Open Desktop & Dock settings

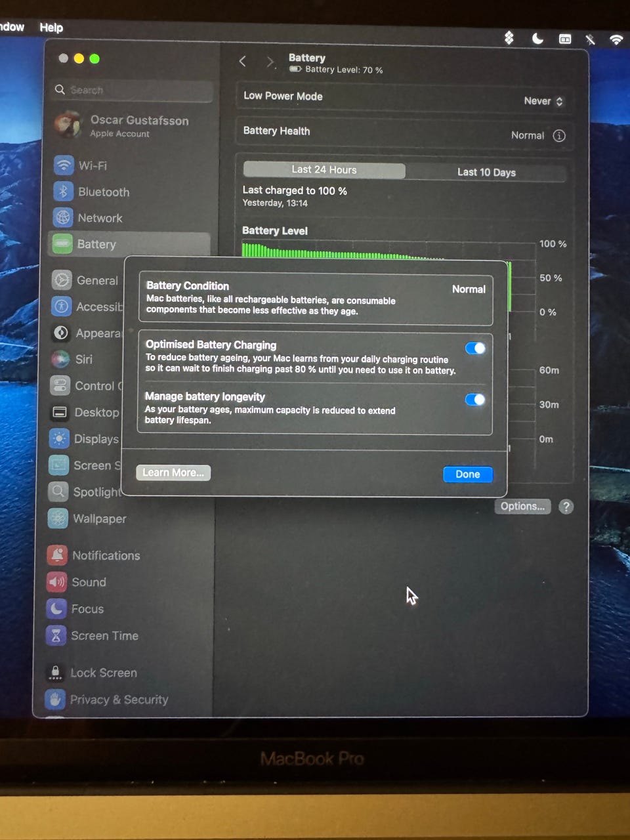85,412
